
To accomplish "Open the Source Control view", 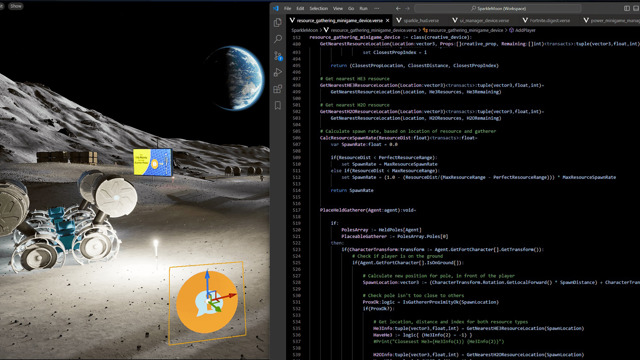I will [x=278, y=56].
